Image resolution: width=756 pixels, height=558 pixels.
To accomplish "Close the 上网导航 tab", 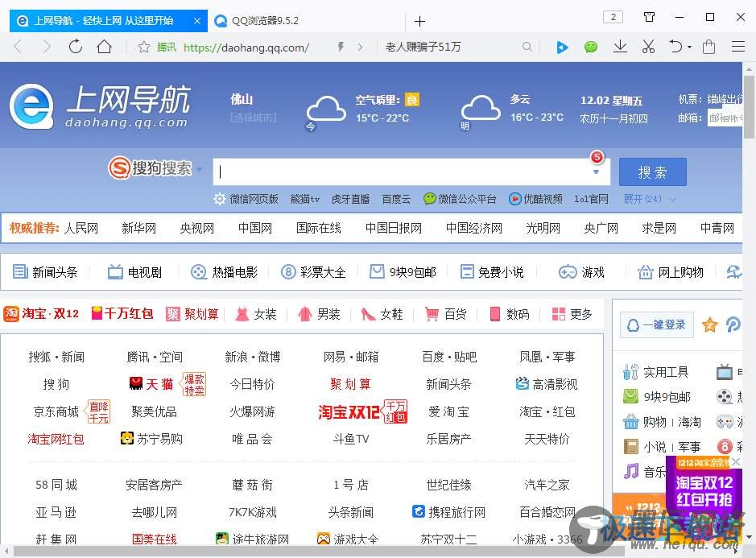I will point(196,21).
